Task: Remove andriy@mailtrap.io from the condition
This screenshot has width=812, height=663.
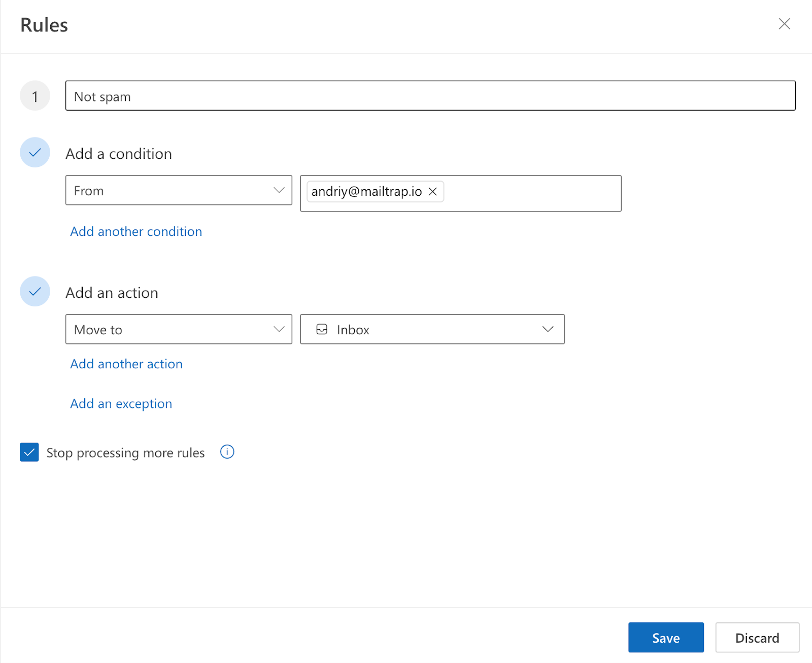Action: coord(433,192)
